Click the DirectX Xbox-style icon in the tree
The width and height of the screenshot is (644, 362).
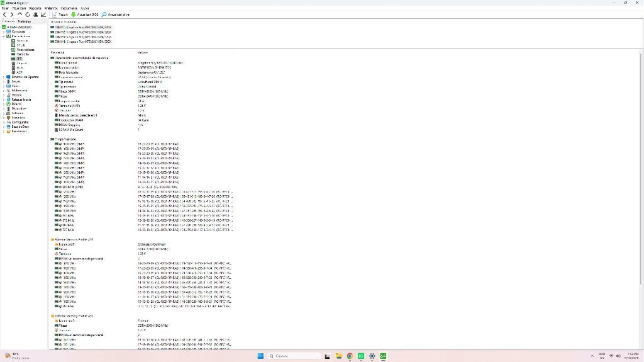tap(8, 104)
